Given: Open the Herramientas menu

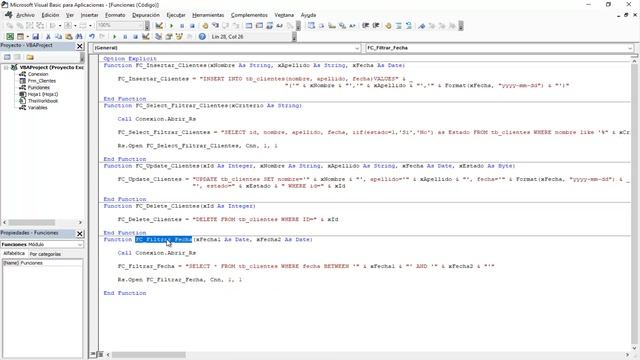Looking at the screenshot, I should [208, 15].
